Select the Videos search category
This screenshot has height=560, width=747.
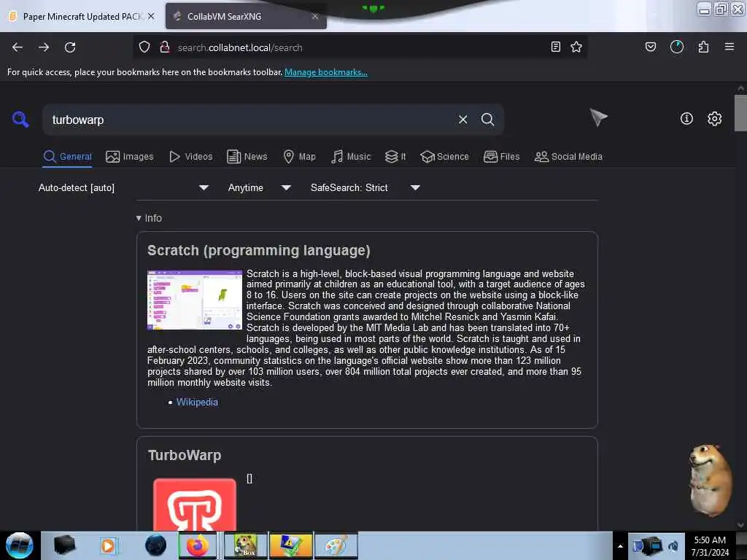click(190, 157)
